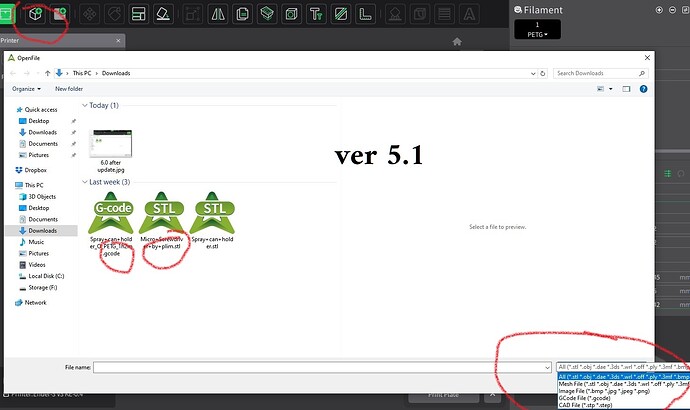This screenshot has width=690, height=410.
Task: Close the Printer tab
Action: click(118, 40)
